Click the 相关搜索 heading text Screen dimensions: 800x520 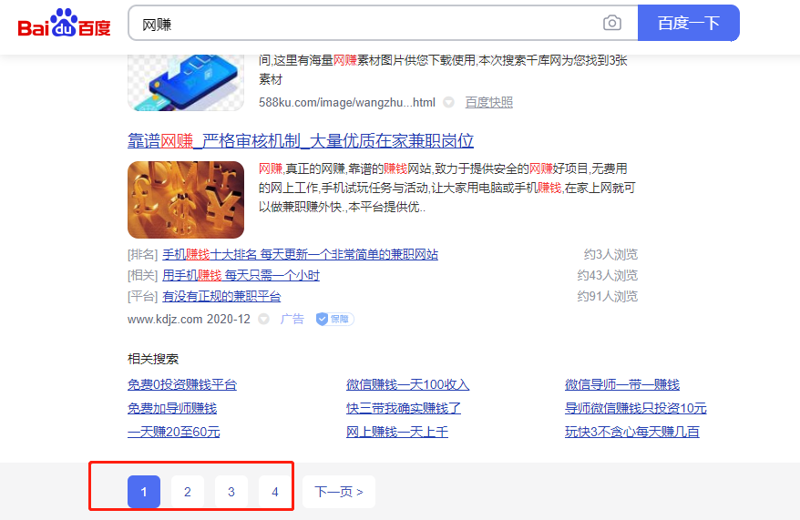click(x=153, y=359)
